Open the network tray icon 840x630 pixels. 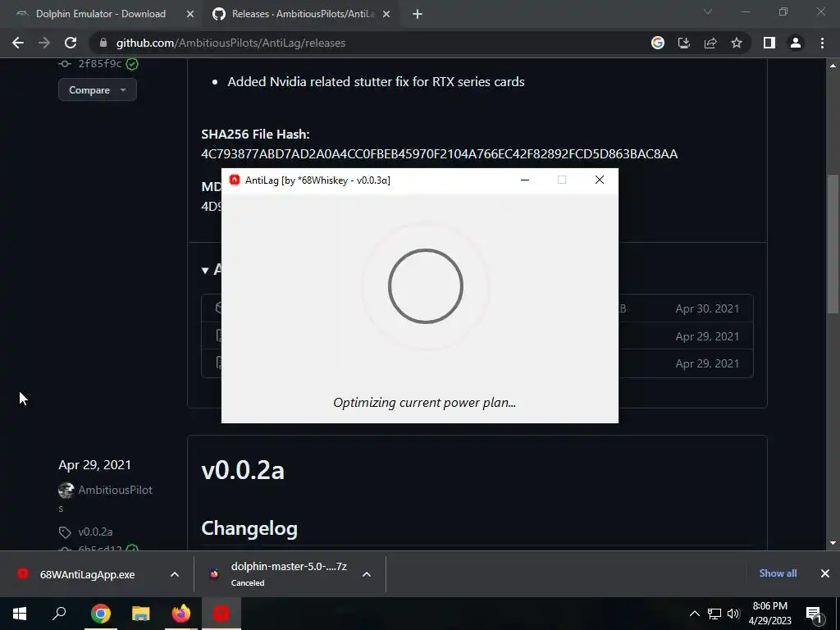tap(714, 614)
